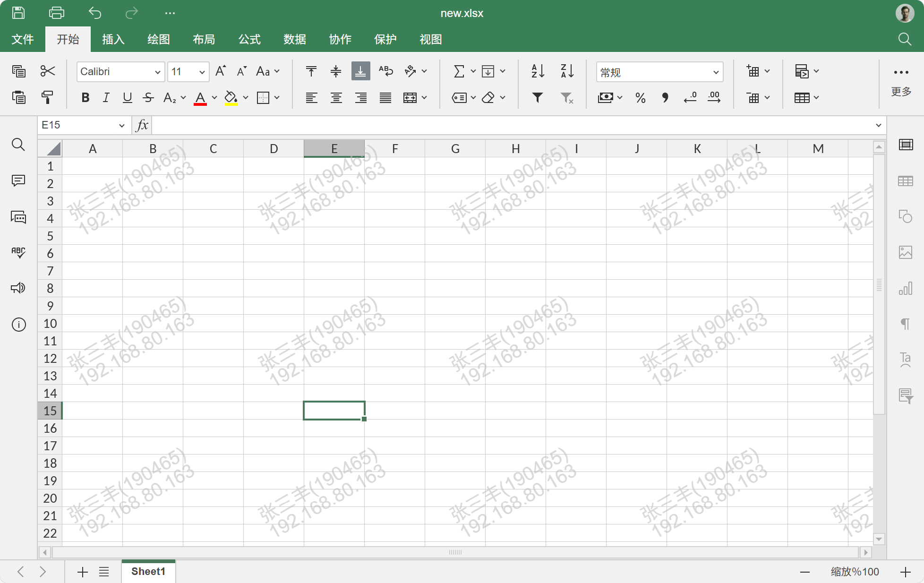Image resolution: width=924 pixels, height=583 pixels.
Task: Open the comments panel icon
Action: (18, 180)
